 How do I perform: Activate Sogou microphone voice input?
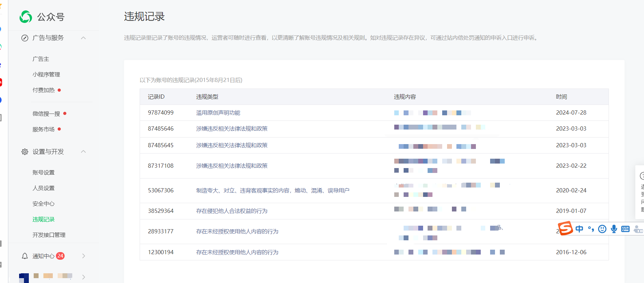(614, 229)
